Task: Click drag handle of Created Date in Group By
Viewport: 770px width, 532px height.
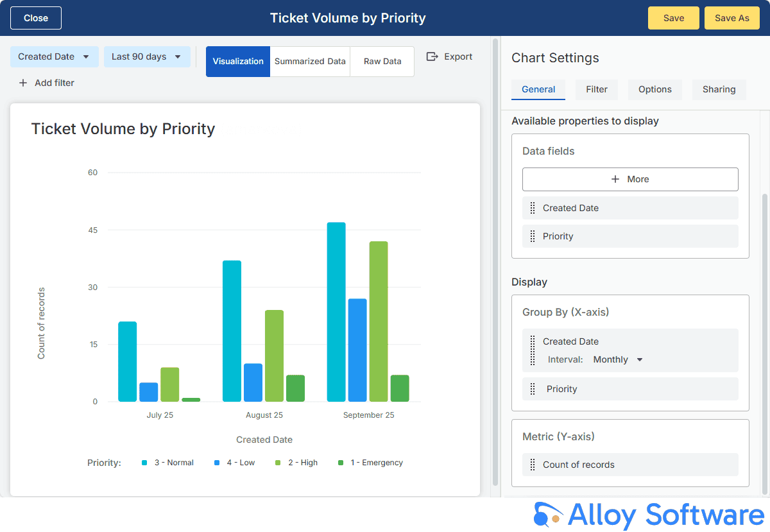Action: 533,350
